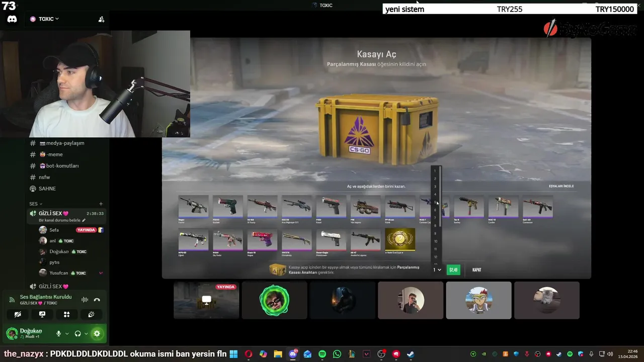
Task: Open microphone input options chevron
Action: (x=67, y=333)
